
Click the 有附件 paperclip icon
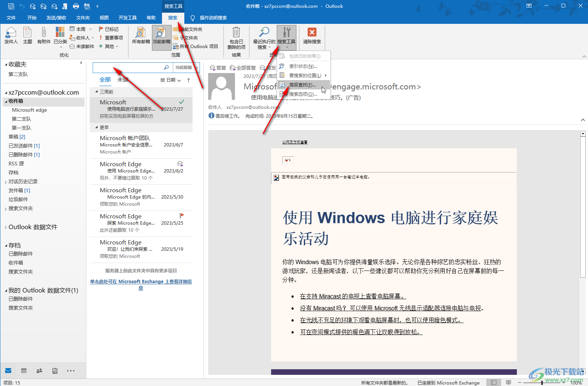point(44,36)
